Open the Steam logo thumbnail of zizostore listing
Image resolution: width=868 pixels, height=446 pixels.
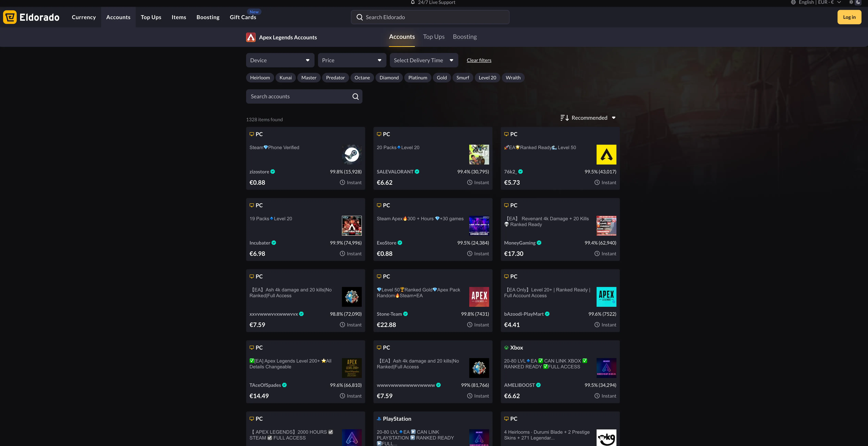tap(352, 154)
